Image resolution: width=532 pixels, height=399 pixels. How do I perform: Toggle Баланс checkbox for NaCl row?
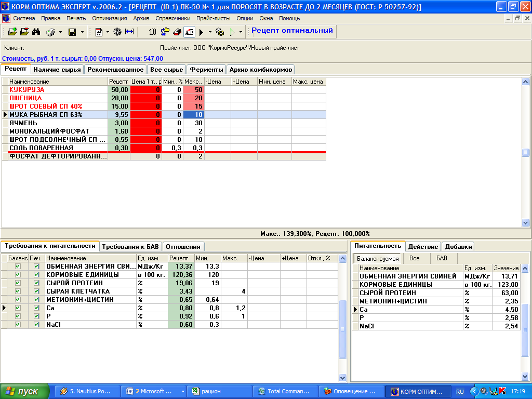[x=18, y=324]
